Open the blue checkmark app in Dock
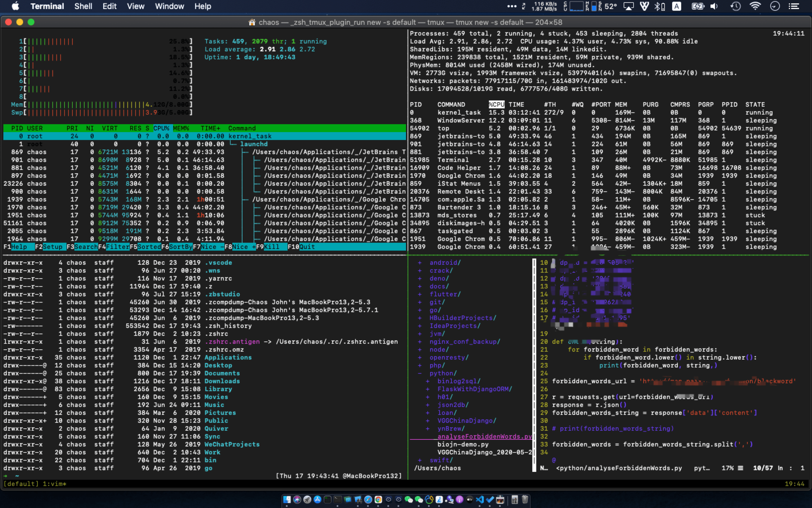 coord(490,500)
